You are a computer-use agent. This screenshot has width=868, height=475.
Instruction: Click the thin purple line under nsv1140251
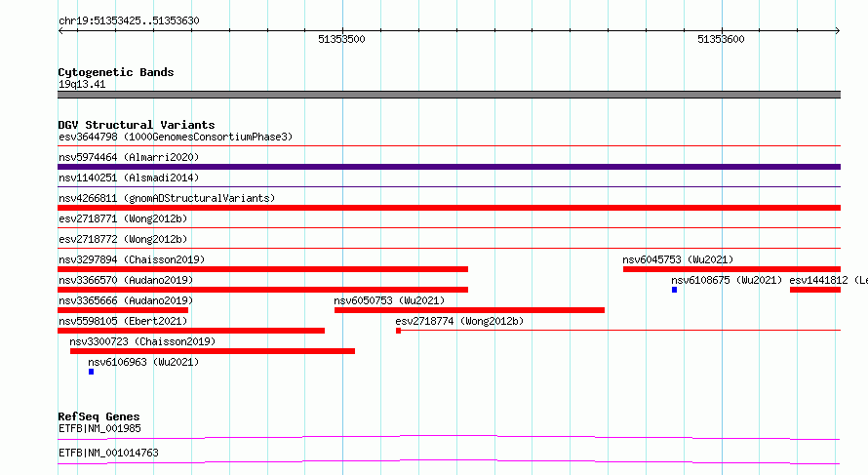point(449,187)
